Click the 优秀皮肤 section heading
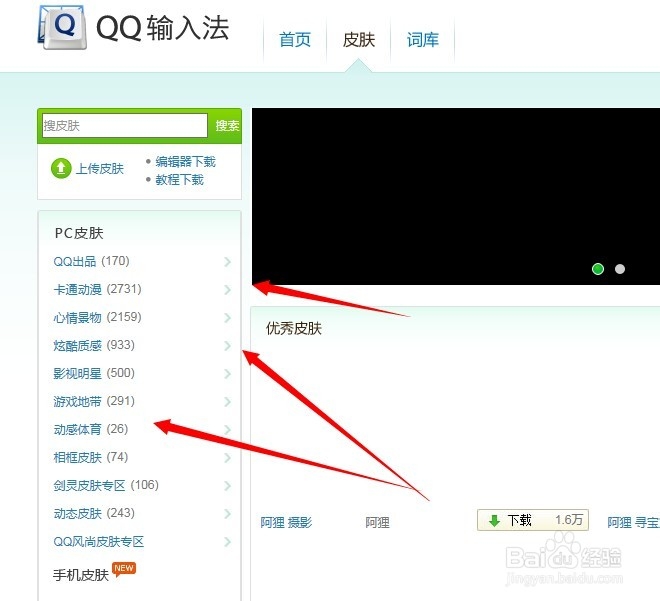 click(294, 328)
